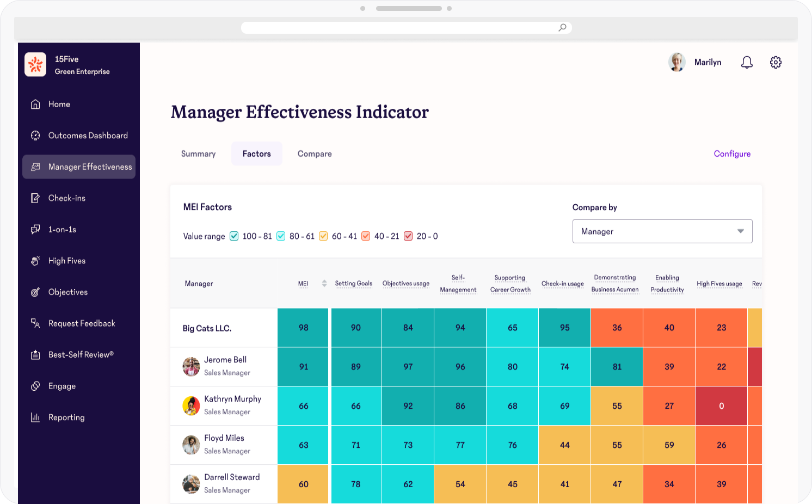Screen dimensions: 812x504
Task: Expand the Compare by Manager dropdown
Action: (662, 231)
